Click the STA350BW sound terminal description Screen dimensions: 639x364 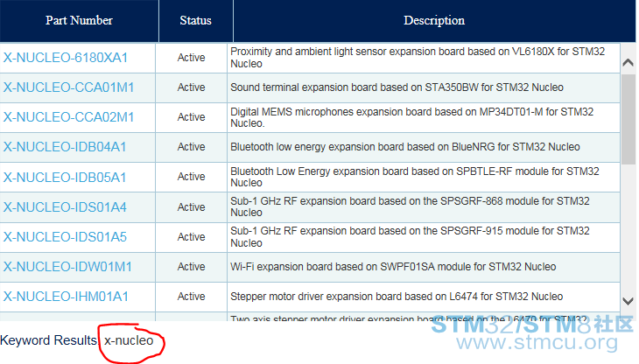click(397, 87)
